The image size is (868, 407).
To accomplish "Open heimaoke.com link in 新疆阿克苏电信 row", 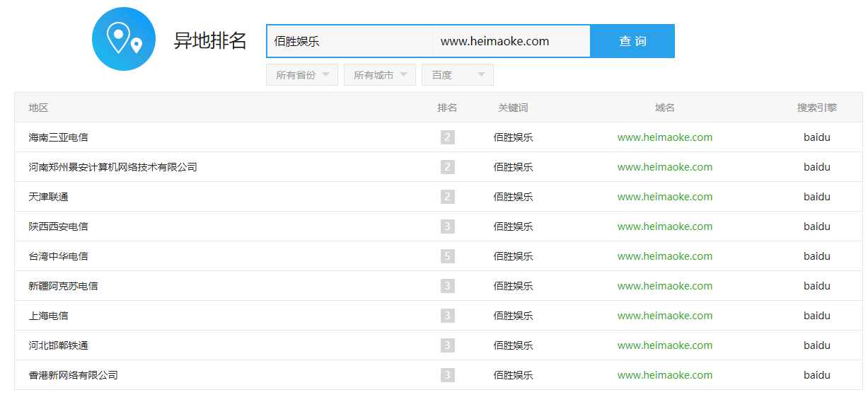I will pyautogui.click(x=665, y=286).
